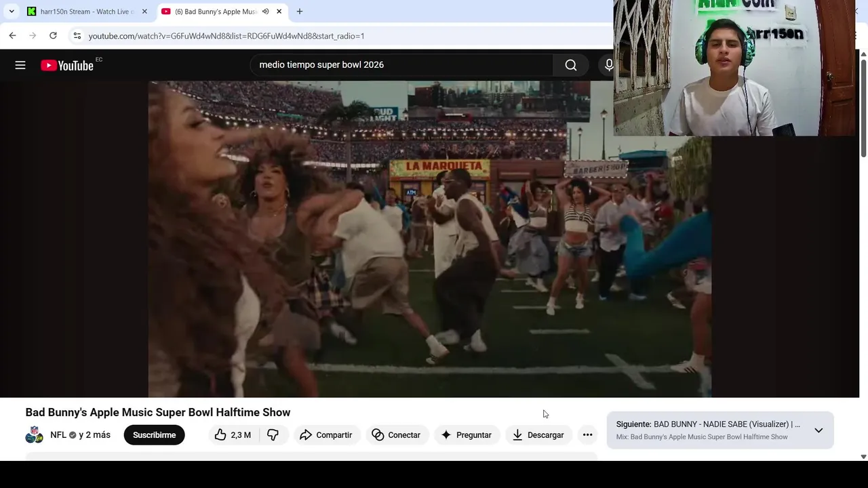The height and width of the screenshot is (488, 868).
Task: Start voice search with microphone icon
Action: 608,65
